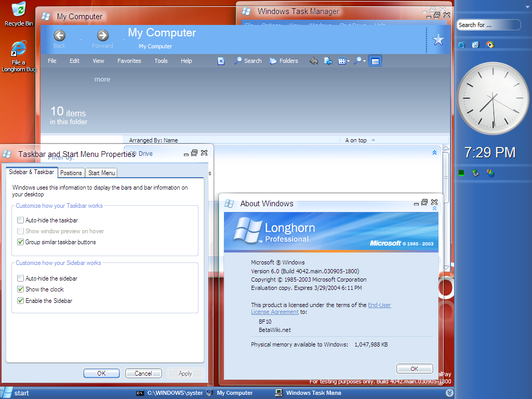Click the 7:29 PM time display
532x399 pixels.
pos(489,153)
